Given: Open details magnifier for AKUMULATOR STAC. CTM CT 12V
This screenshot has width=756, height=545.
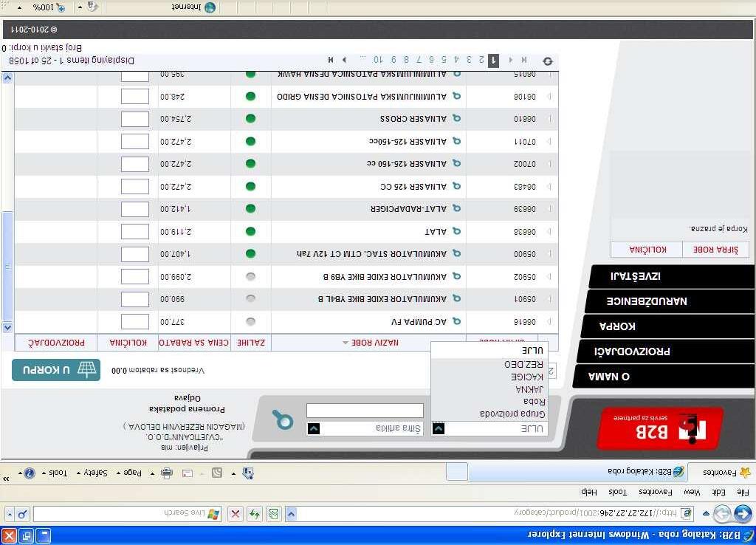Looking at the screenshot, I should 456,253.
